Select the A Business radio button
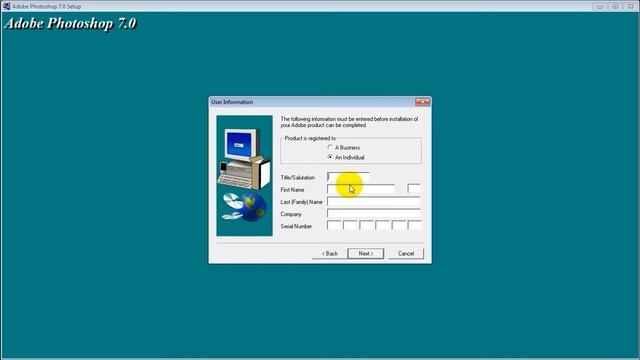Screen dimensions: 640x360 click(x=330, y=147)
